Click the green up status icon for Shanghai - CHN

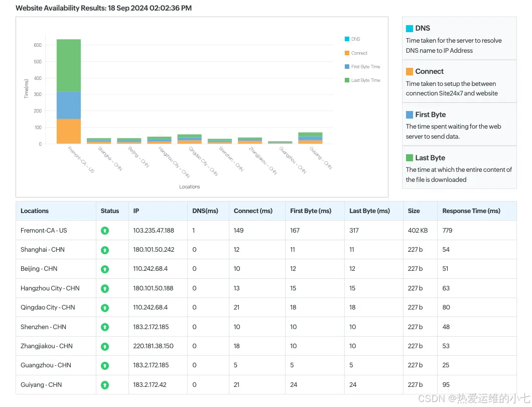click(105, 250)
